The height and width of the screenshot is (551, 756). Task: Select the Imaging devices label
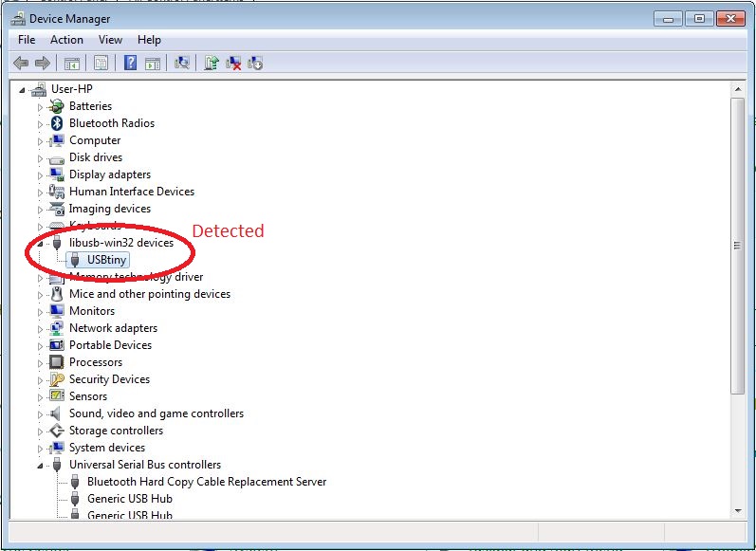pyautogui.click(x=110, y=209)
